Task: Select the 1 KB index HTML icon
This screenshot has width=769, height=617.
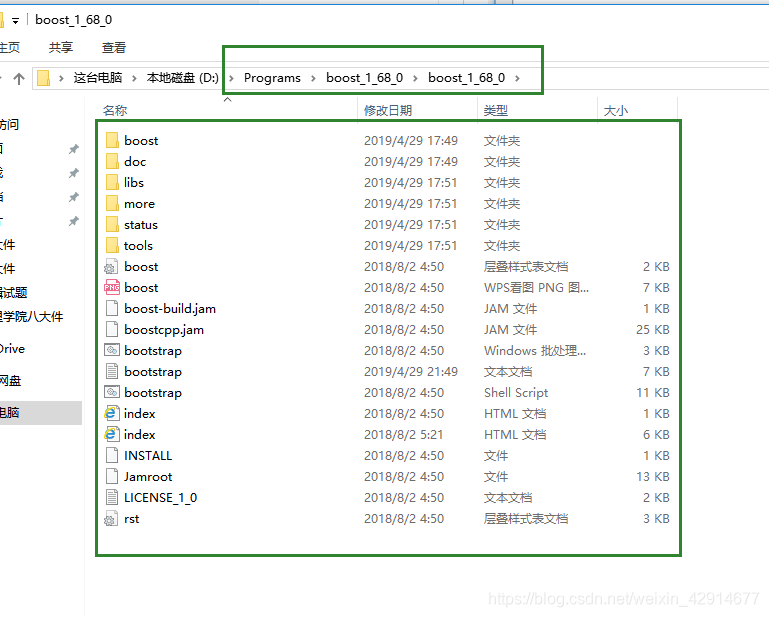Action: [x=112, y=413]
